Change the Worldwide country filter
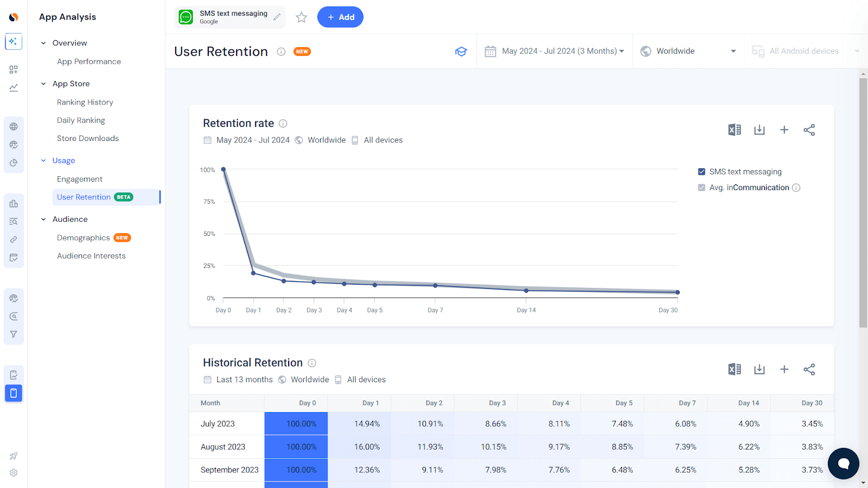This screenshot has width=868, height=488. [687, 51]
